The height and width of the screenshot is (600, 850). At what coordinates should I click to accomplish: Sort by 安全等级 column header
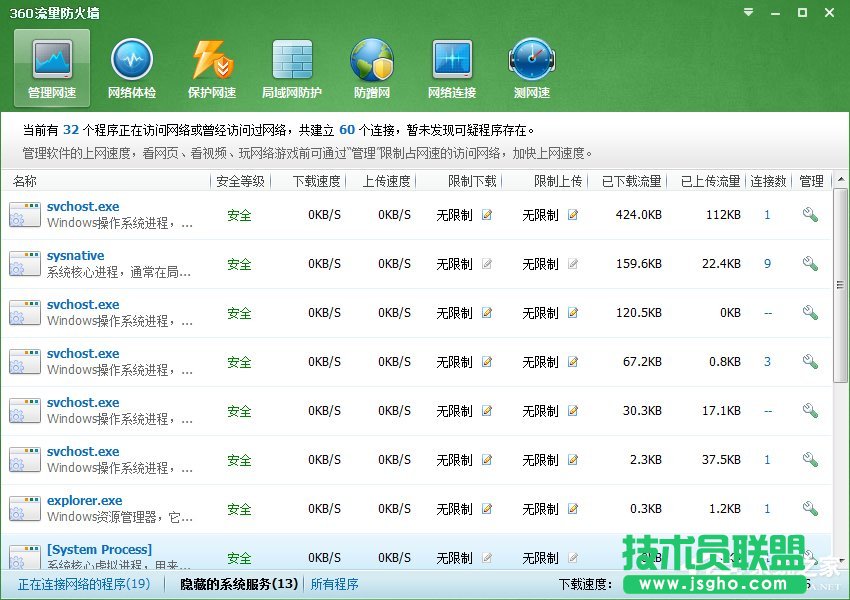tap(241, 181)
